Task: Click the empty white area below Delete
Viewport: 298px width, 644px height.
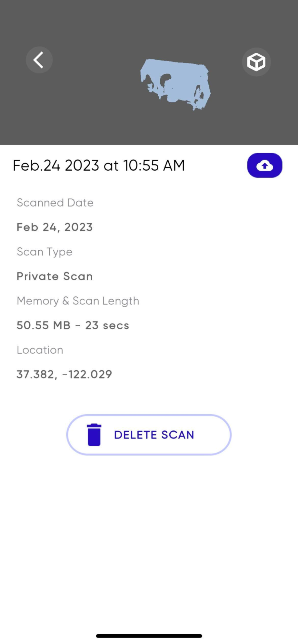Action: click(149, 541)
